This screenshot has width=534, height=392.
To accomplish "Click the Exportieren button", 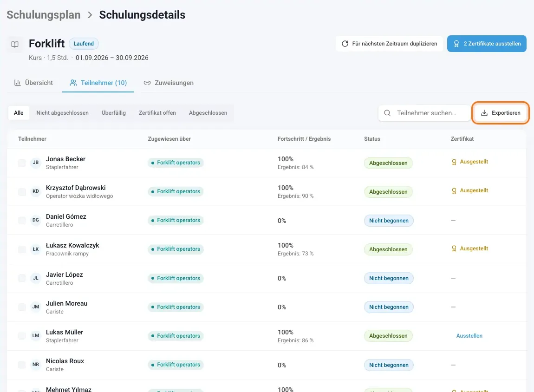I will point(500,113).
